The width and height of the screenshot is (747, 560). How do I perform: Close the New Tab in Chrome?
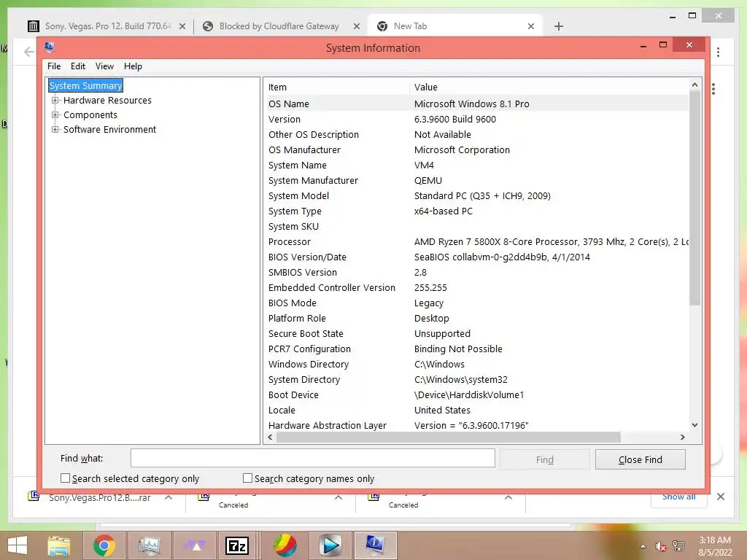pos(531,27)
